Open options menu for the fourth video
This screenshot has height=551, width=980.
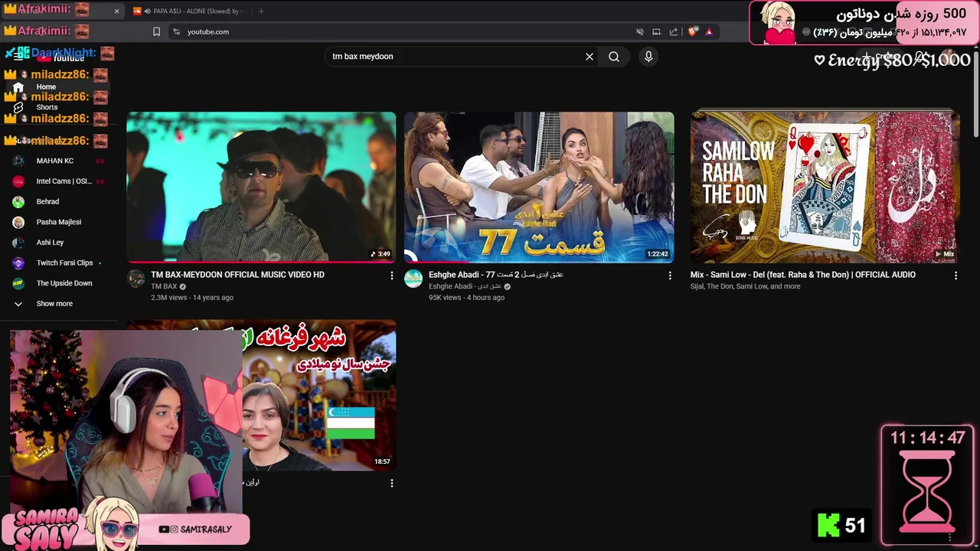tap(392, 484)
